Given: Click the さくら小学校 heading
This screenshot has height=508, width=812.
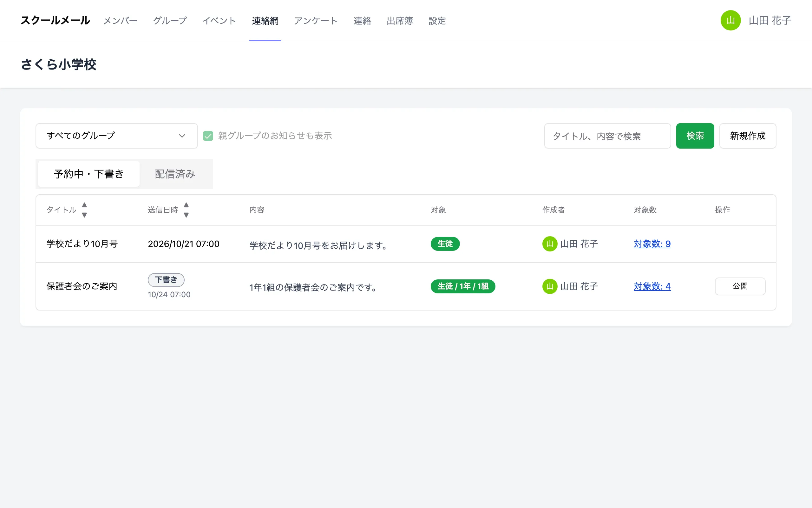Looking at the screenshot, I should pyautogui.click(x=59, y=64).
